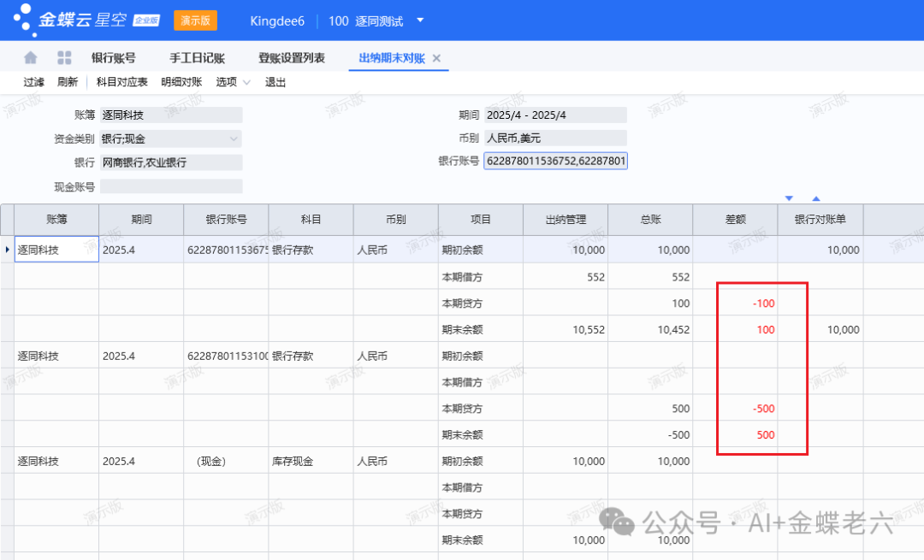Viewport: 924px width, 560px height.
Task: Open the 资金类别 dropdown
Action: point(234,139)
